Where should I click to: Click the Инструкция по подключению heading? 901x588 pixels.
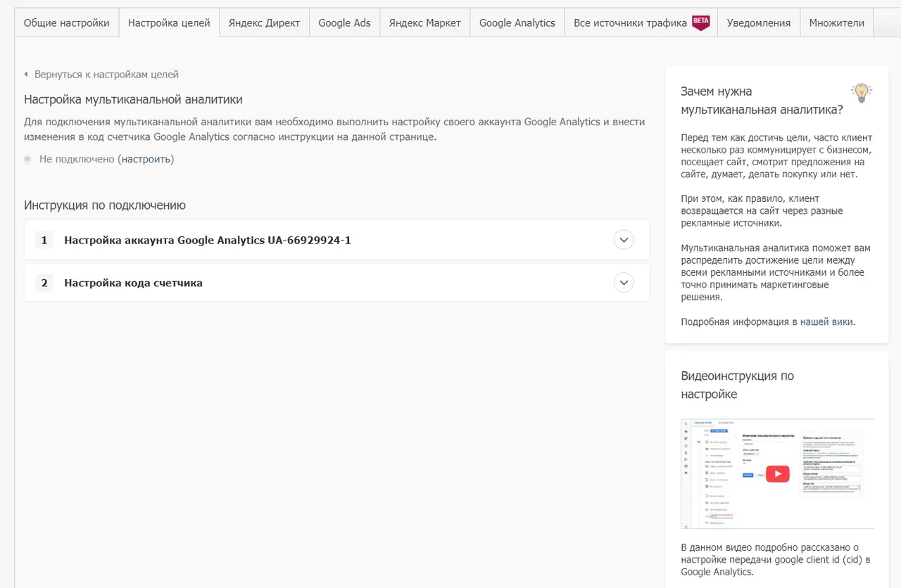pyautogui.click(x=105, y=205)
